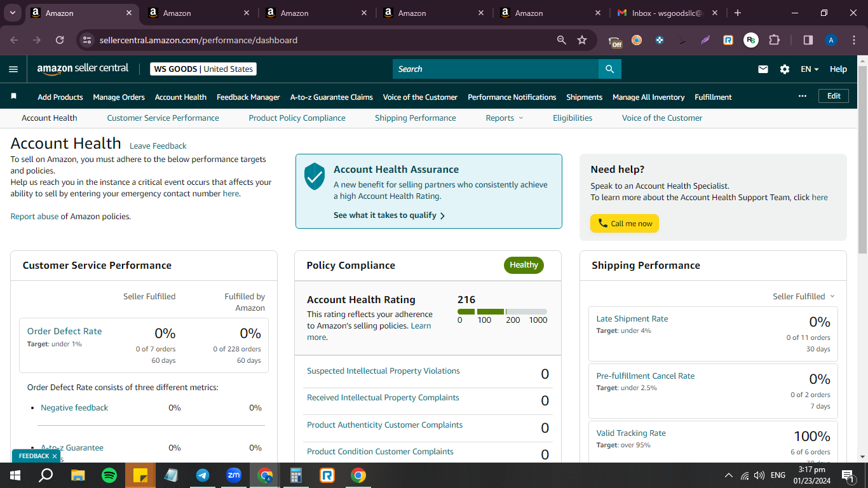Screen dimensions: 868x488
Task: Open the Late Shipment Rate link
Action: [632, 318]
